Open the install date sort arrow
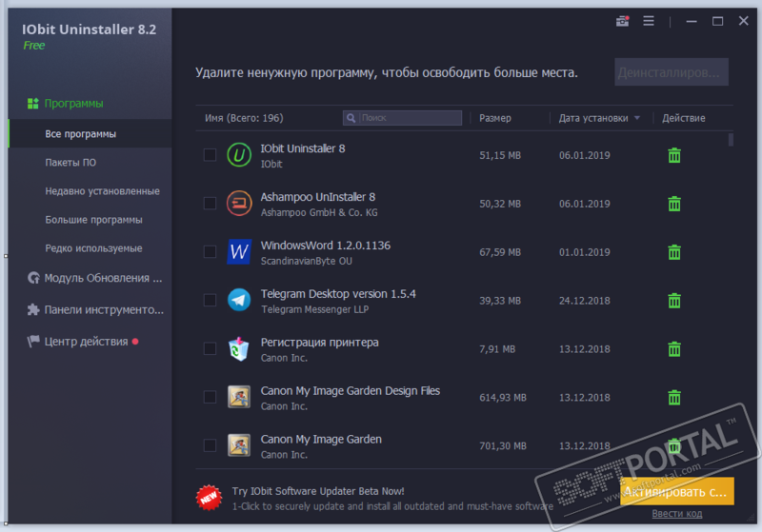Viewport: 762px width, 532px height. pyautogui.click(x=637, y=118)
